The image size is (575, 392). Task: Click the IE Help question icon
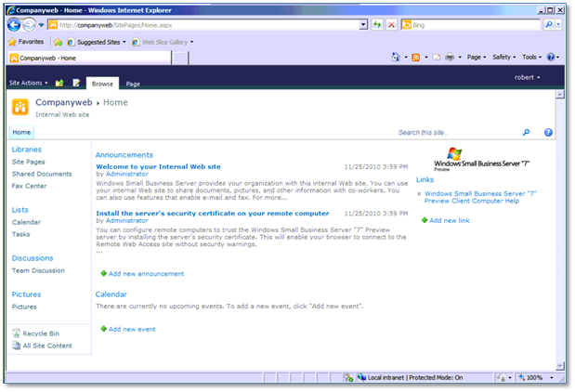click(x=551, y=58)
